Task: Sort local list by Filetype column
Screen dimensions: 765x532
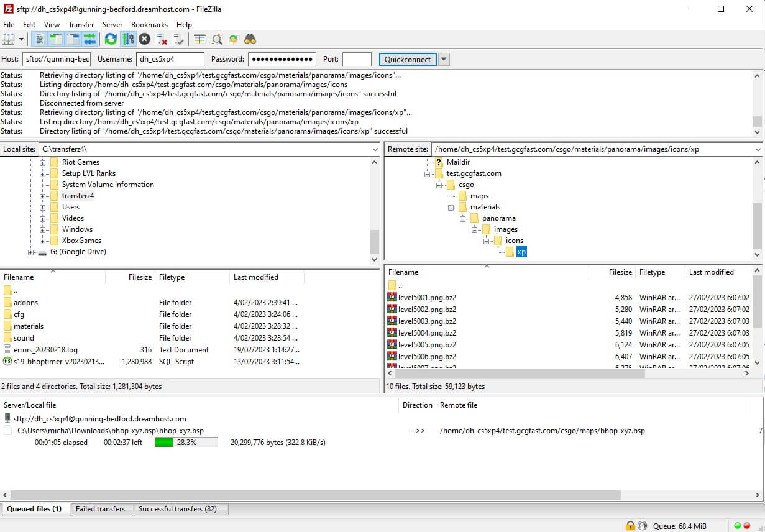Action: [193, 277]
